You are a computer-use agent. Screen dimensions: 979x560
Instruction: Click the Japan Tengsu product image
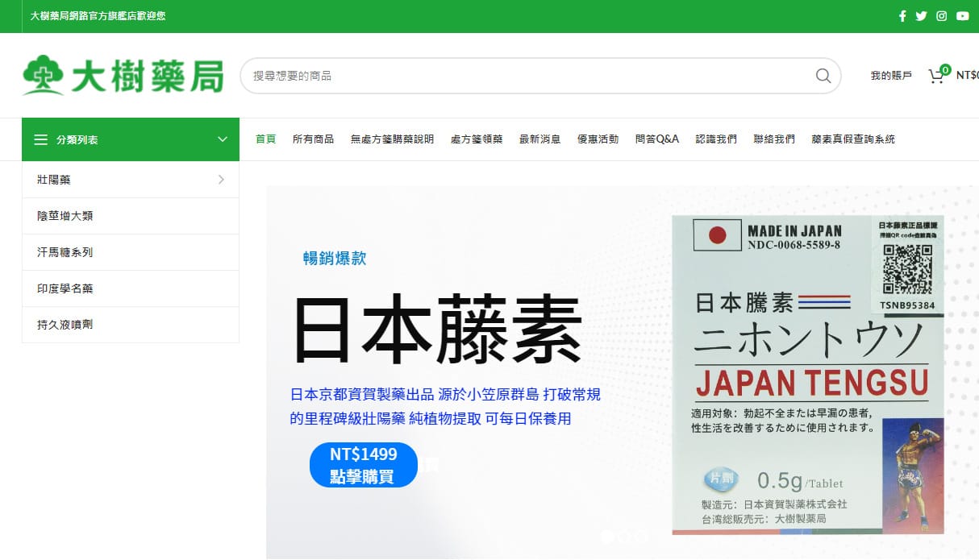(808, 375)
